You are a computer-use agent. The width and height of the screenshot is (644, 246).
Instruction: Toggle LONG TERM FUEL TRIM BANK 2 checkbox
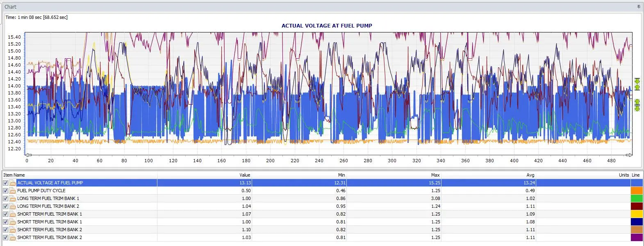point(5,207)
